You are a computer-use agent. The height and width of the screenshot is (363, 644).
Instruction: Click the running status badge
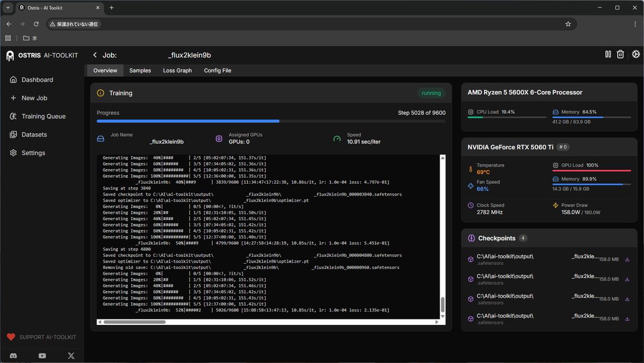[x=431, y=93]
